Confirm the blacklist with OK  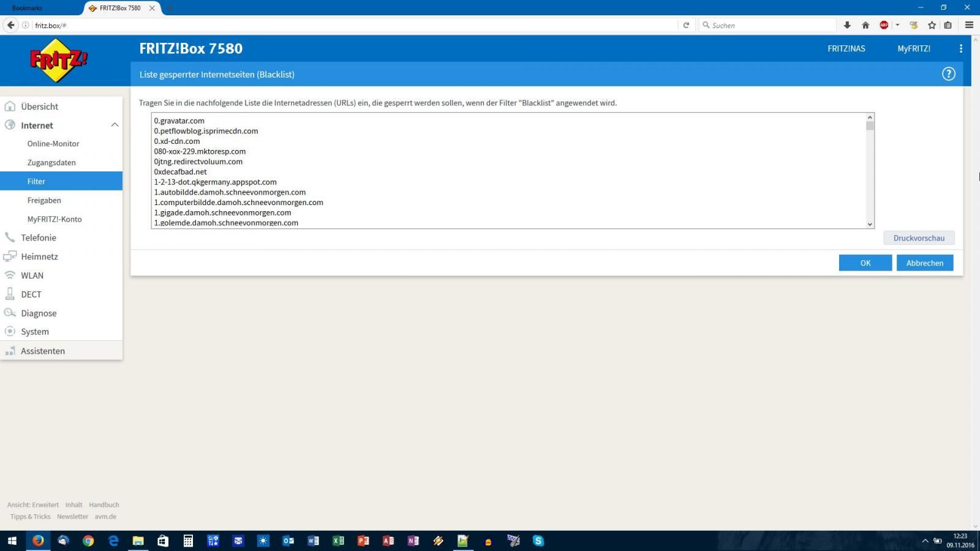click(x=865, y=263)
